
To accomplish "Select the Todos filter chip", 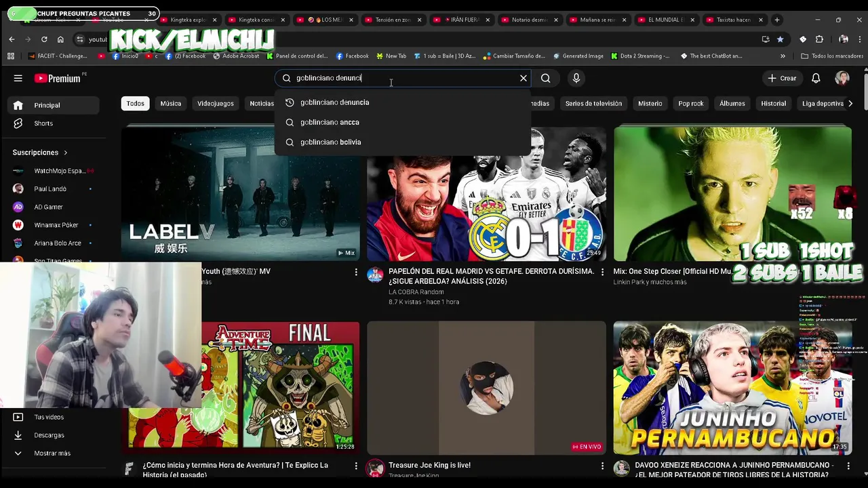I will tap(135, 104).
